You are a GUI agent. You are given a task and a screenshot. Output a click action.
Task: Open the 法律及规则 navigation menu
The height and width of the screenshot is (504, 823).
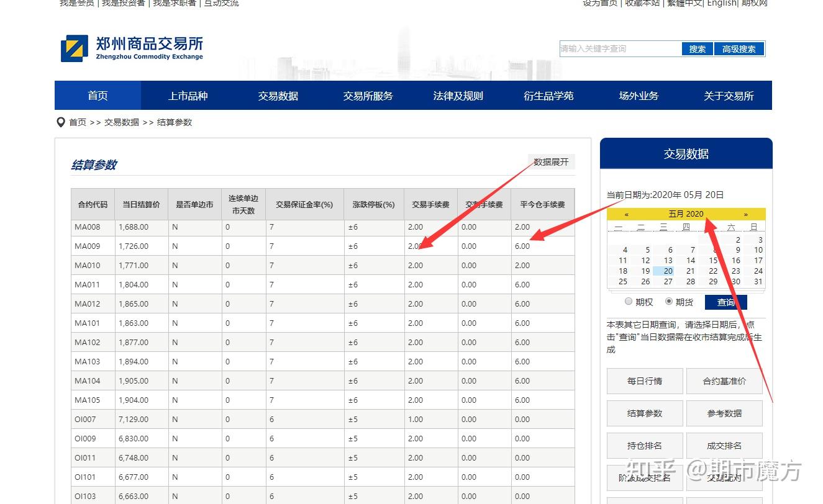458,96
